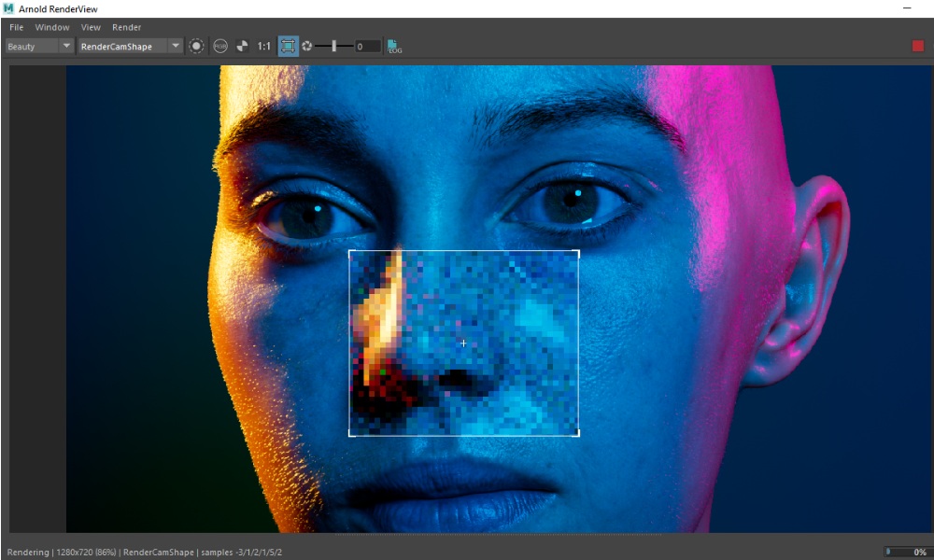Toggle debug shading via the dashed circle
Viewport: 934px width, 560px height.
coord(196,45)
